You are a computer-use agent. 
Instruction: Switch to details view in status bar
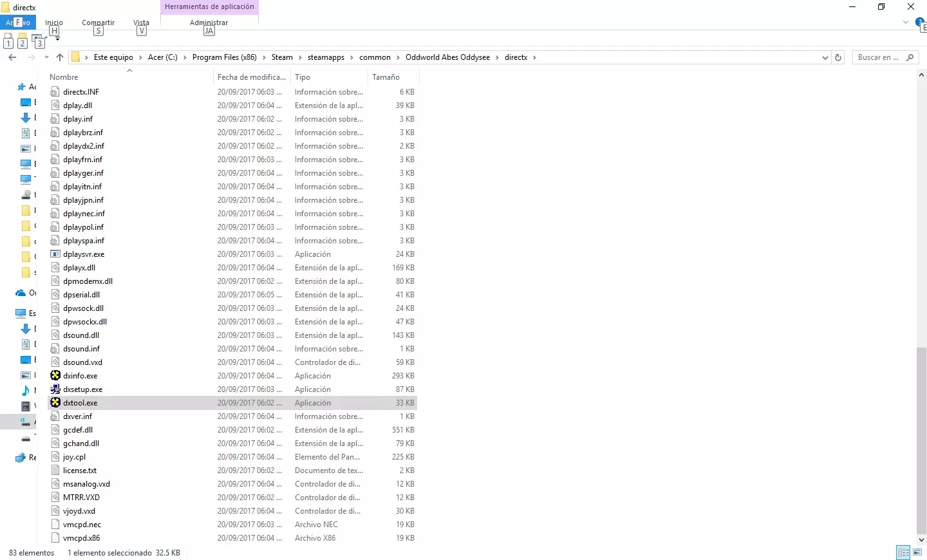[903, 552]
